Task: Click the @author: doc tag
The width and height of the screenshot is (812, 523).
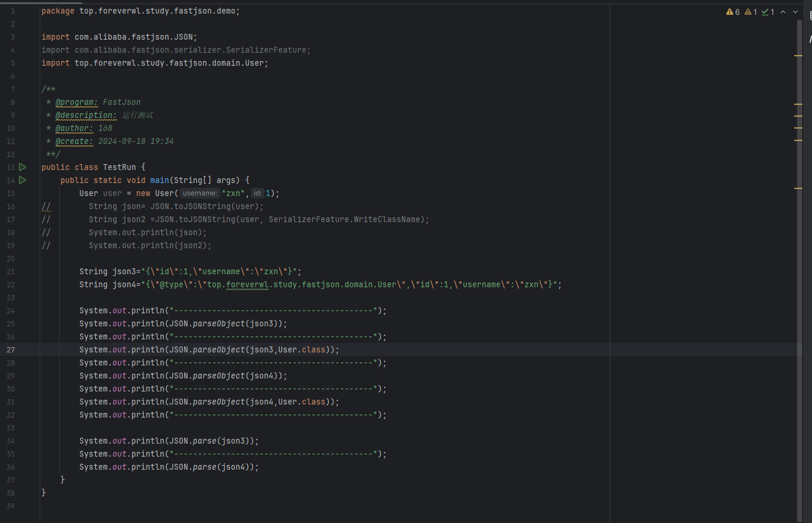Action: click(x=75, y=128)
